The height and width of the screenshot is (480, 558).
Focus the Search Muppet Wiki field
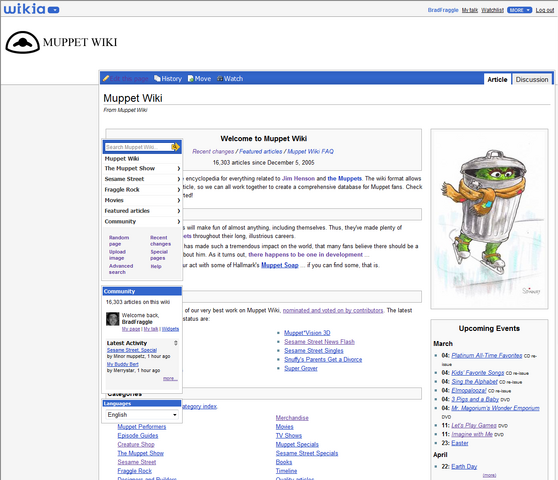pyautogui.click(x=138, y=147)
